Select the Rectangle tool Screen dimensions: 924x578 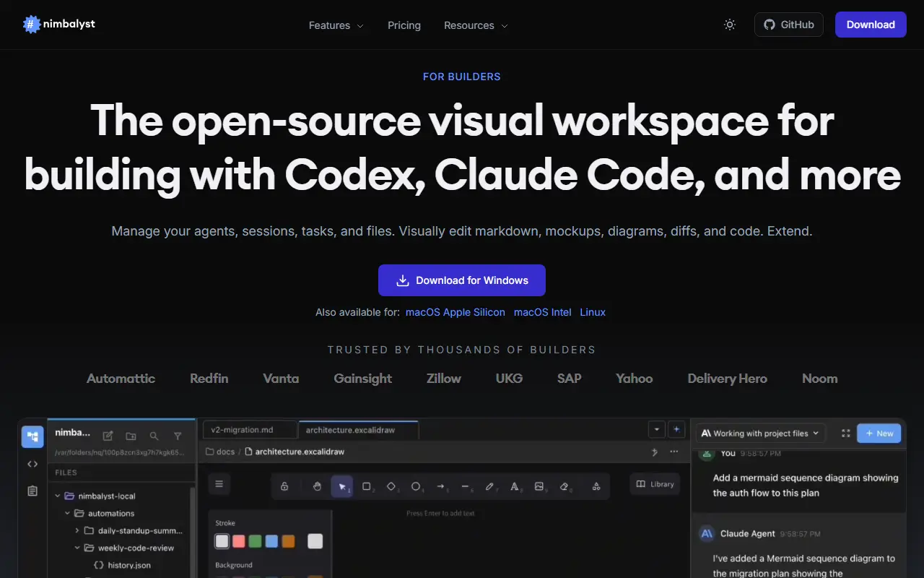(367, 486)
